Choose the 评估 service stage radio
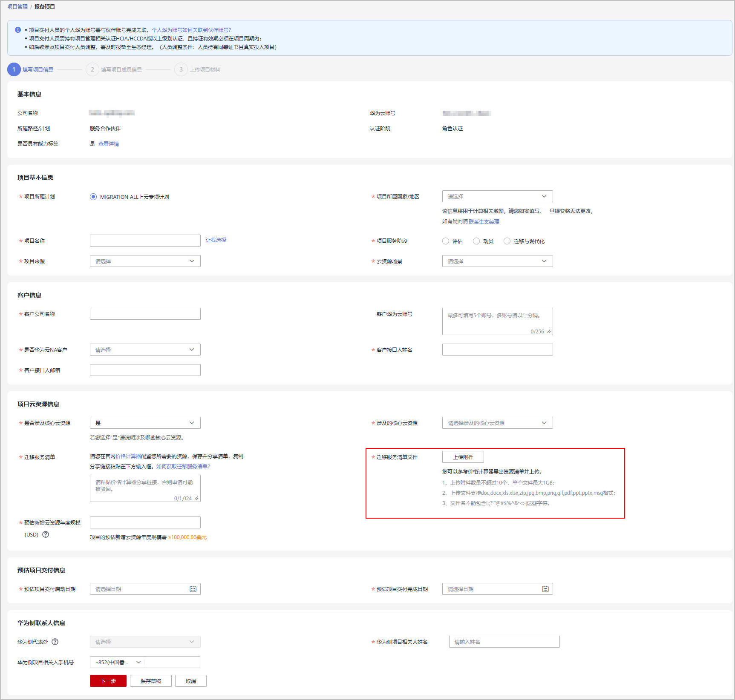 (446, 241)
